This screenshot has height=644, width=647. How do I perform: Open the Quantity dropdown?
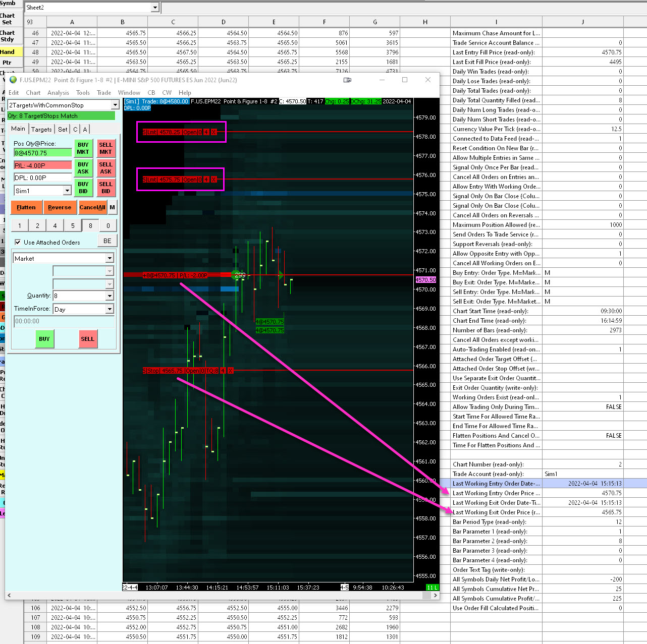(x=110, y=296)
